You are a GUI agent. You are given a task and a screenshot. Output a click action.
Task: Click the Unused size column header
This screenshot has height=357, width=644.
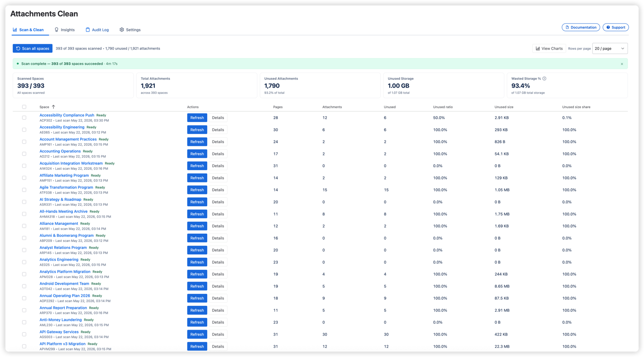[504, 107]
